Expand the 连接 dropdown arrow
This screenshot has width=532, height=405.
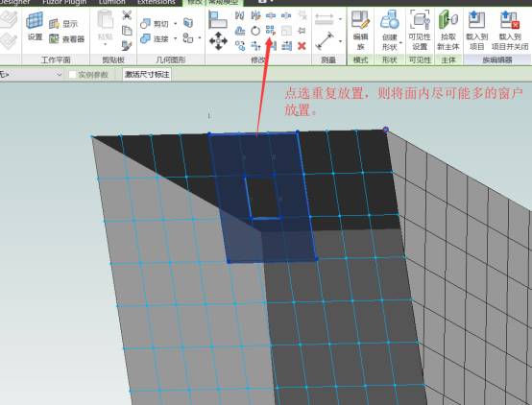point(176,38)
